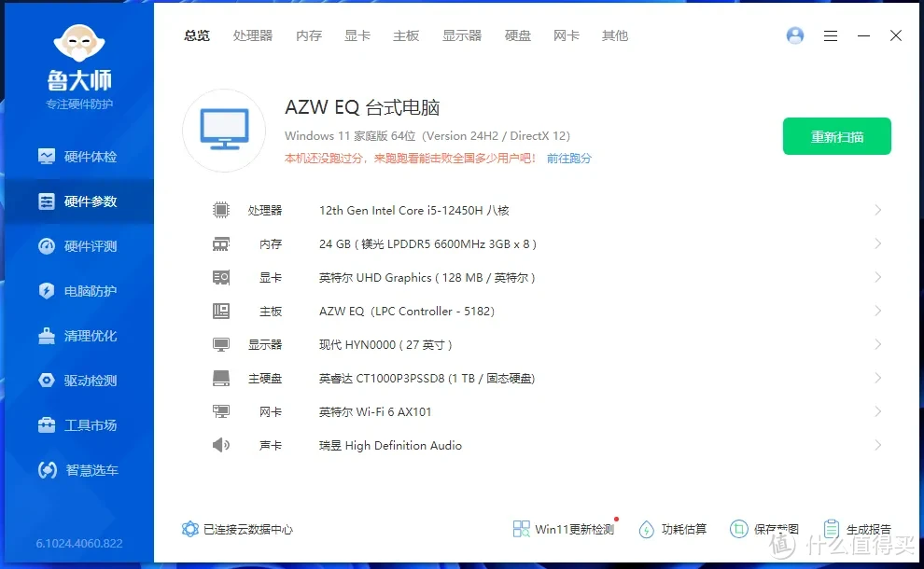Expand the 主板 row chevron
The image size is (924, 569).
click(877, 311)
